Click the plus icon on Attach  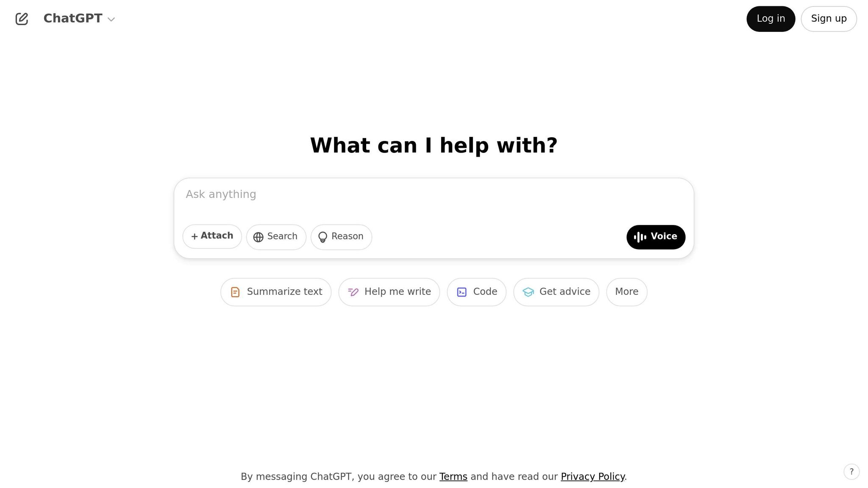pos(195,236)
